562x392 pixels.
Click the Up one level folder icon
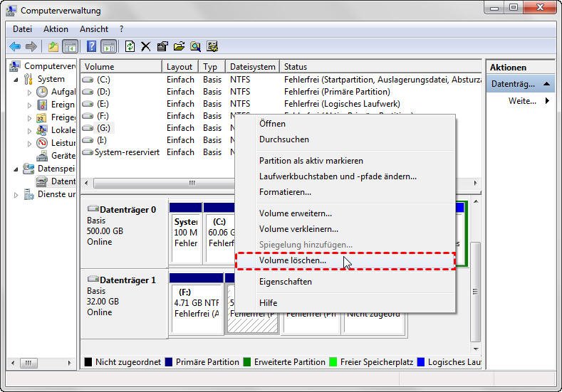[53, 46]
